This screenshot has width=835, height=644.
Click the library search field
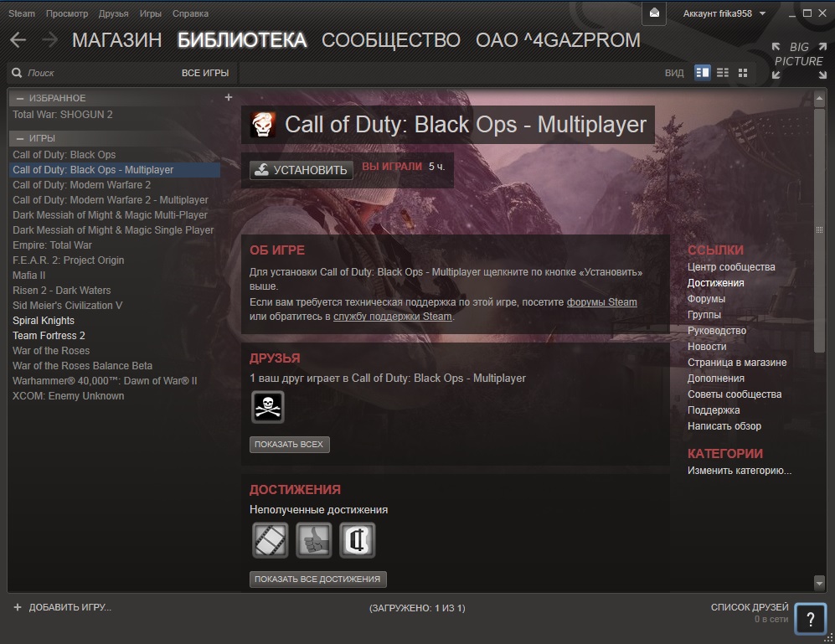click(92, 73)
